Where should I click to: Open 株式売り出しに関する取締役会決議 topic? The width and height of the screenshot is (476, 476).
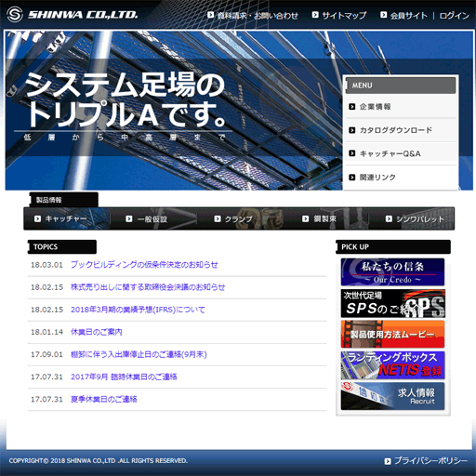coord(148,287)
